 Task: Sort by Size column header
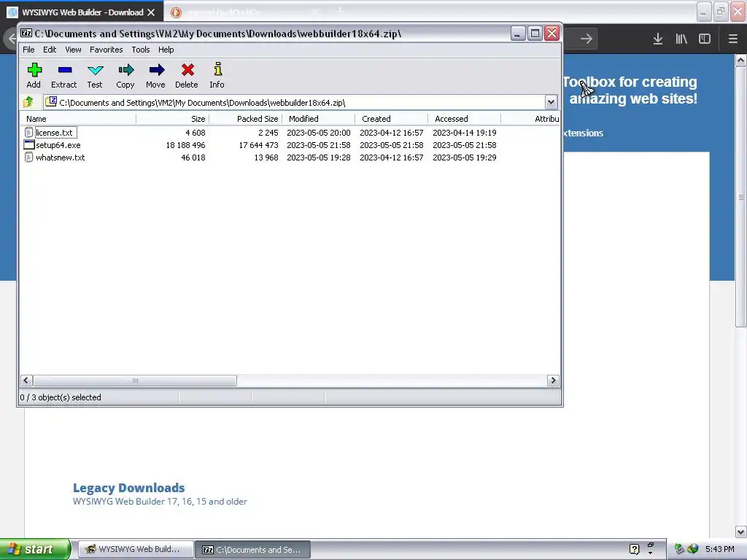[x=172, y=119]
